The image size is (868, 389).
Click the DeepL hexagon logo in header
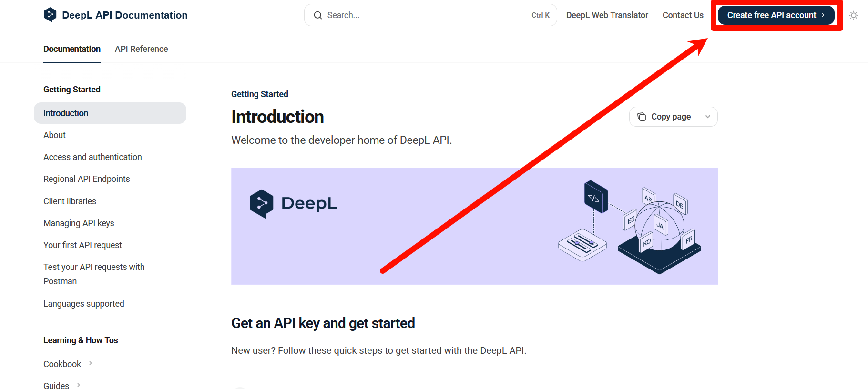tap(50, 15)
